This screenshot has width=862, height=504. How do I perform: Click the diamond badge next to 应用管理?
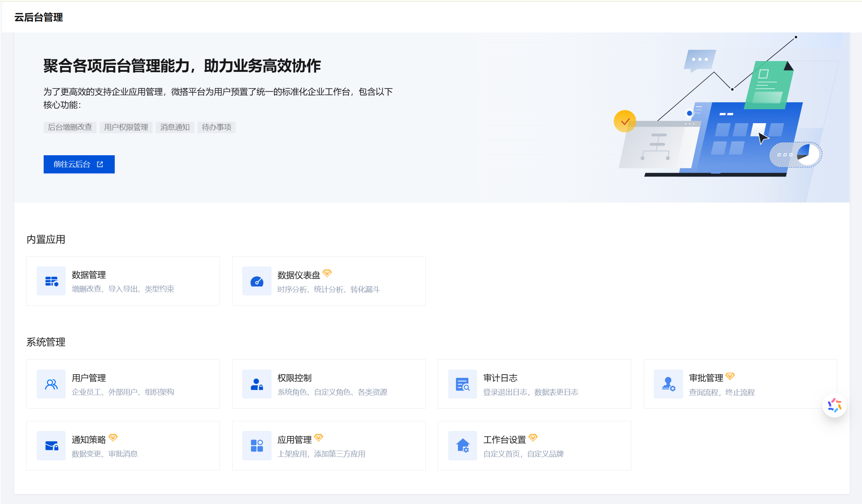(318, 438)
